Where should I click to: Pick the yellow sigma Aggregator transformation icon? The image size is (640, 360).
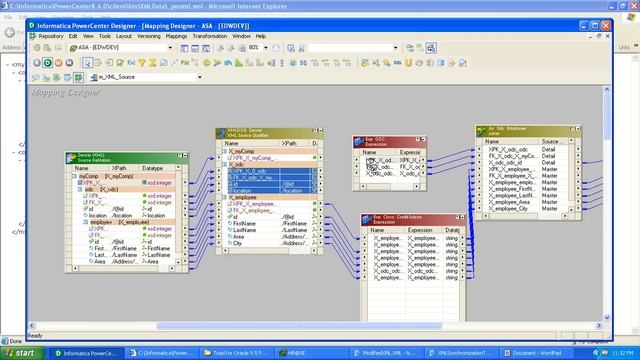point(153,63)
